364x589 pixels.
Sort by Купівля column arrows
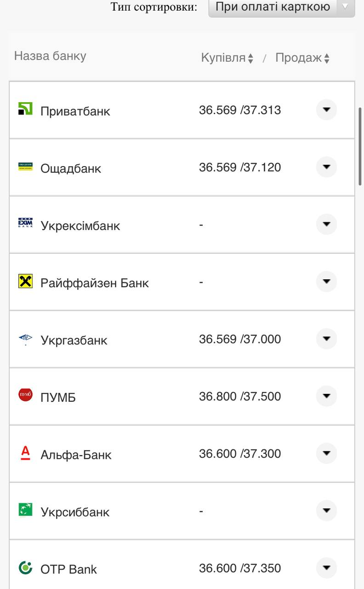(250, 58)
